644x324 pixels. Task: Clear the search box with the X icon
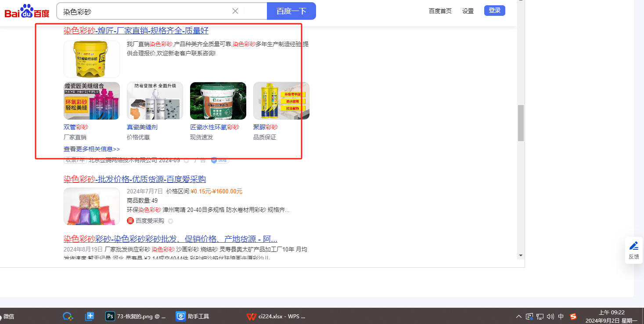click(x=235, y=11)
